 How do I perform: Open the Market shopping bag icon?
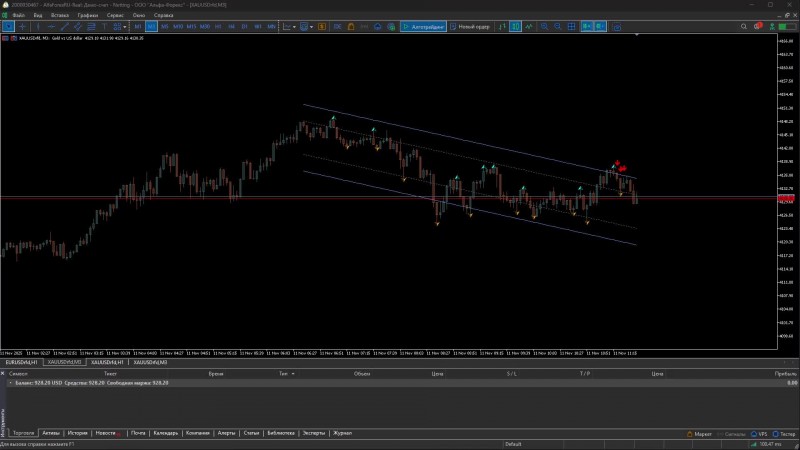click(351, 27)
